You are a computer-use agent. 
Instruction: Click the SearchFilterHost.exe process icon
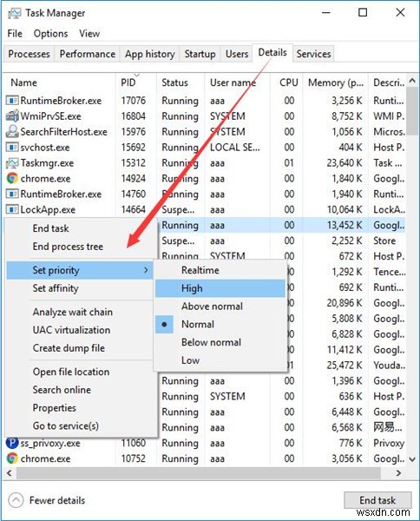point(12,132)
